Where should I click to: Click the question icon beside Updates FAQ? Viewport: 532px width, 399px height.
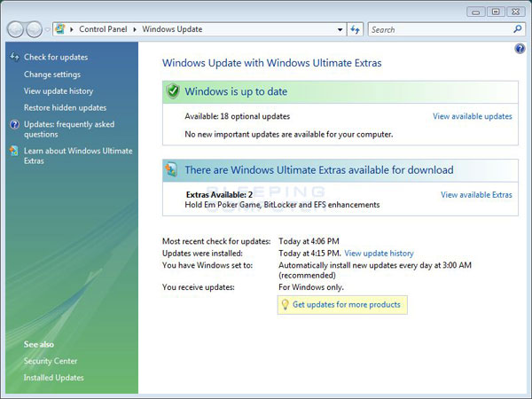tap(14, 124)
